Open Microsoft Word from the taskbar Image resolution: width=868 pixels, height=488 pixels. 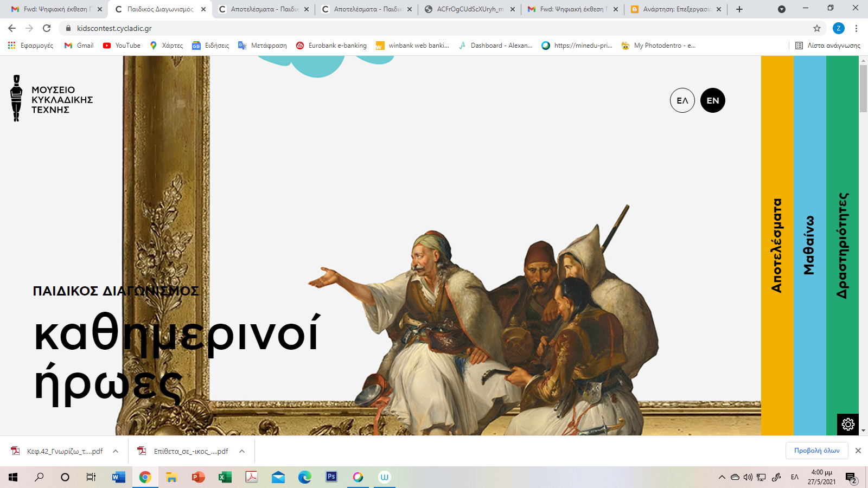pos(118,477)
